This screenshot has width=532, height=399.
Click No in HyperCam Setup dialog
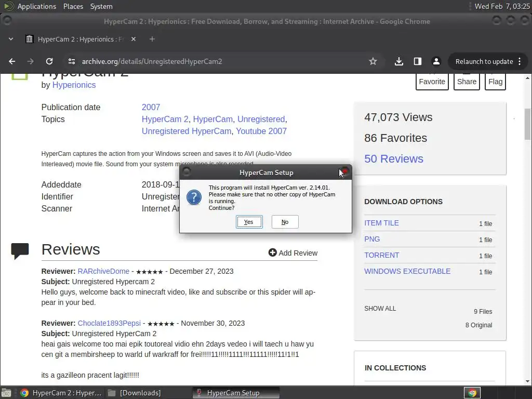coord(285,222)
